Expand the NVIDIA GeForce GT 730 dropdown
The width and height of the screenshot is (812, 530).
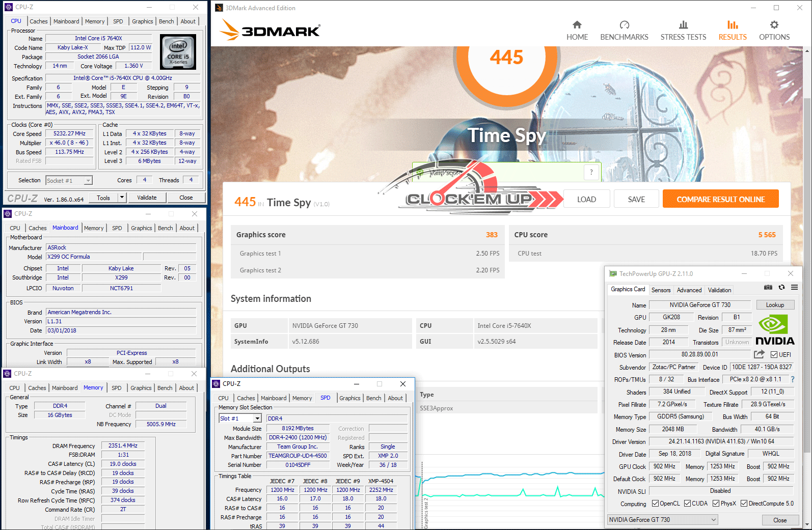[x=713, y=520]
